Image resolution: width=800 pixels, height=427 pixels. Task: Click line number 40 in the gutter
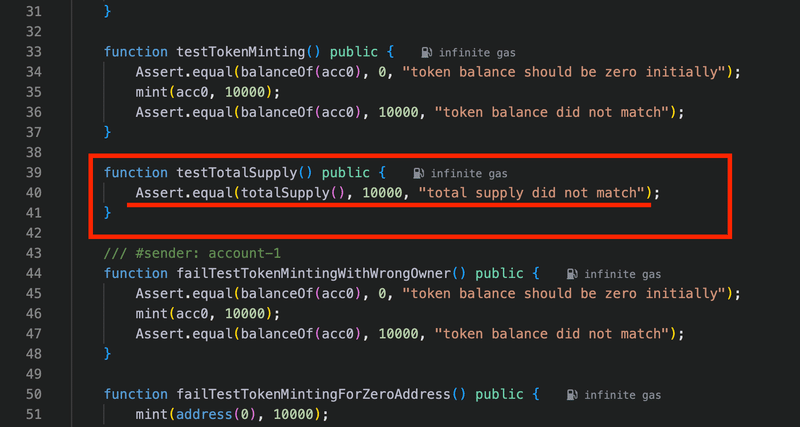point(33,193)
